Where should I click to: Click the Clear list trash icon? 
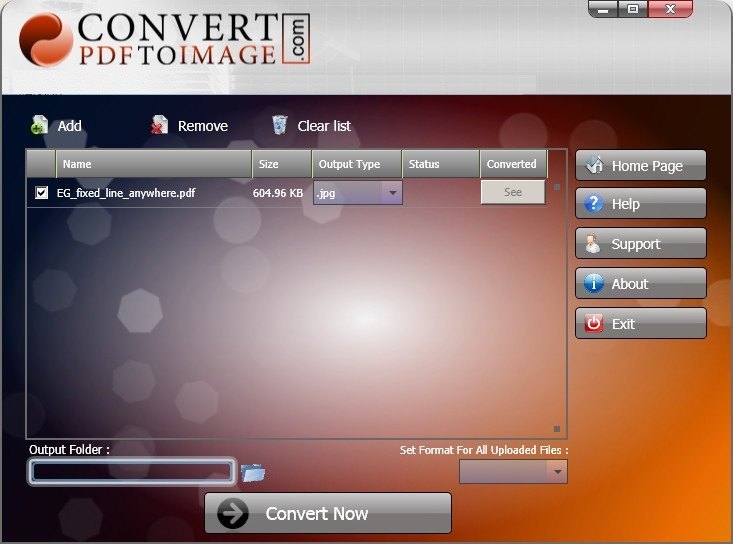280,125
